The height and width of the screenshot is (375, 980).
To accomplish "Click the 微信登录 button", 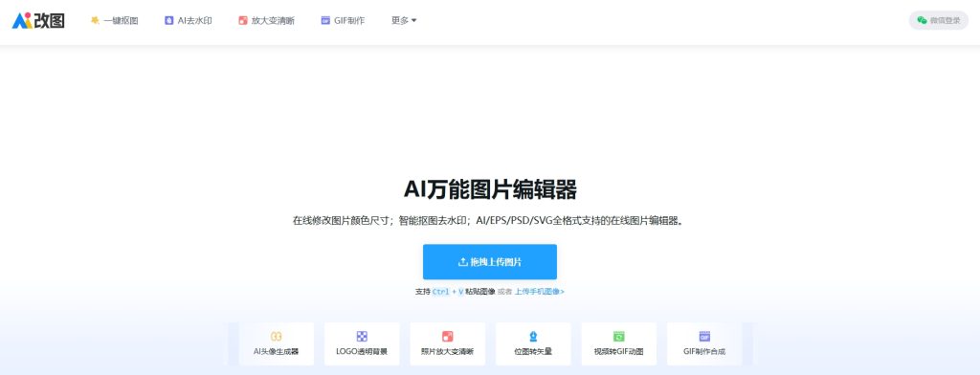I will (x=938, y=20).
